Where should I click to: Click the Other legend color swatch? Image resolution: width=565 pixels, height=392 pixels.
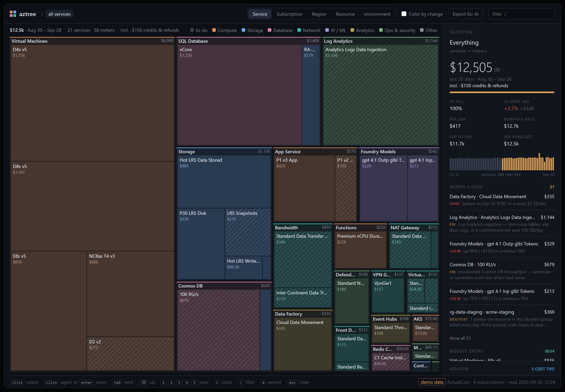422,30
